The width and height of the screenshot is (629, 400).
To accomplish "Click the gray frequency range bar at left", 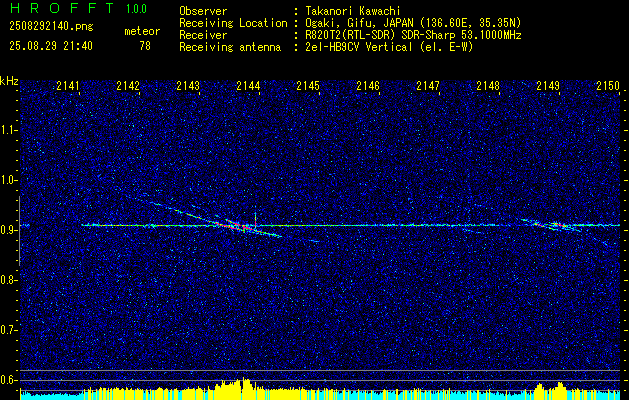I will coord(19,231).
